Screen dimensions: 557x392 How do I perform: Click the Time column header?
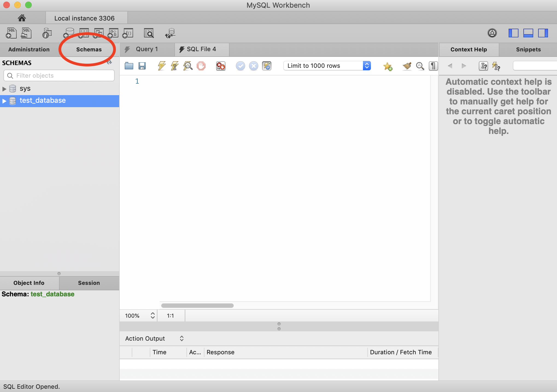(x=168, y=352)
